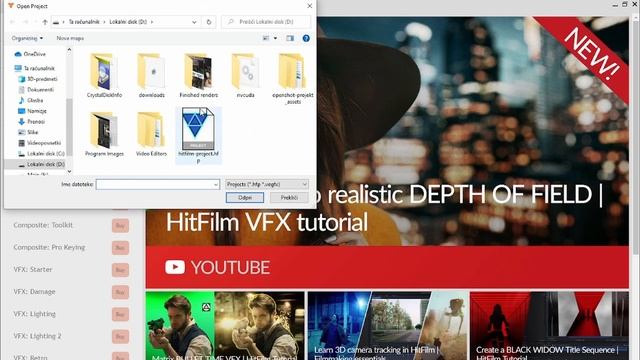This screenshot has height=360, width=640.
Task: Click Ta računalnik in the address breadcrumb
Action: pos(84,22)
